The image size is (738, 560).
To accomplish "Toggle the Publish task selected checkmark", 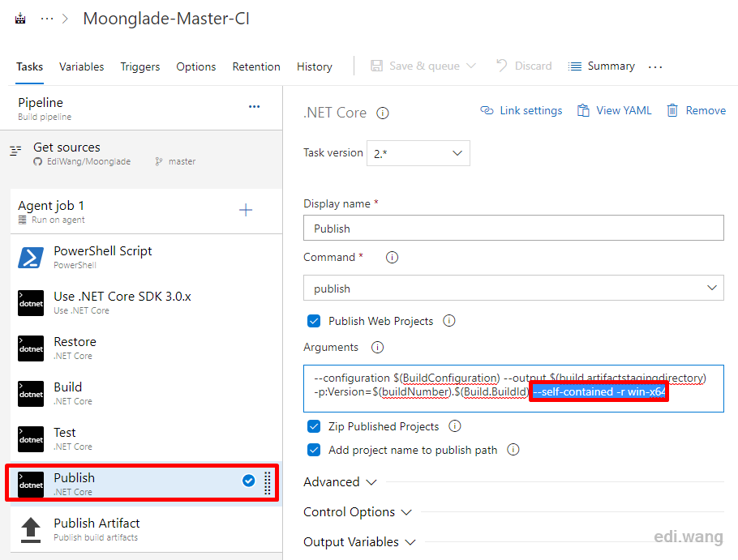I will point(248,481).
